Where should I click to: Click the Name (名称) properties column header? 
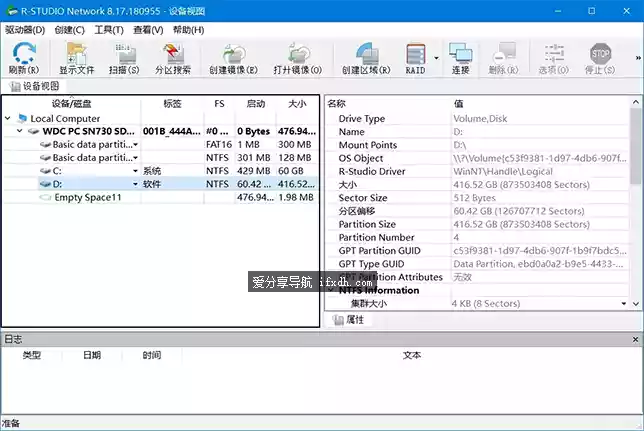[x=389, y=104]
